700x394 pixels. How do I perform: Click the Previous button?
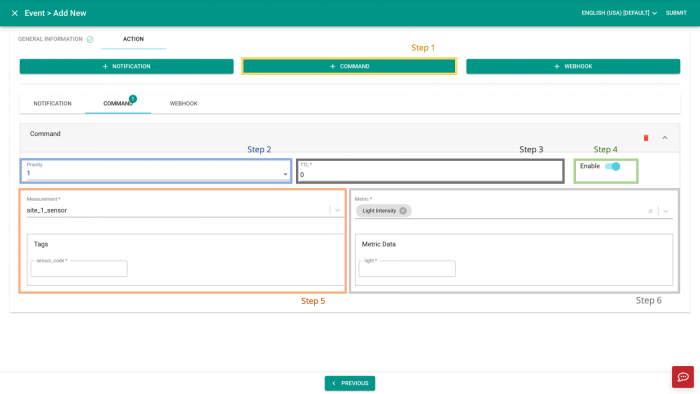pyautogui.click(x=350, y=383)
